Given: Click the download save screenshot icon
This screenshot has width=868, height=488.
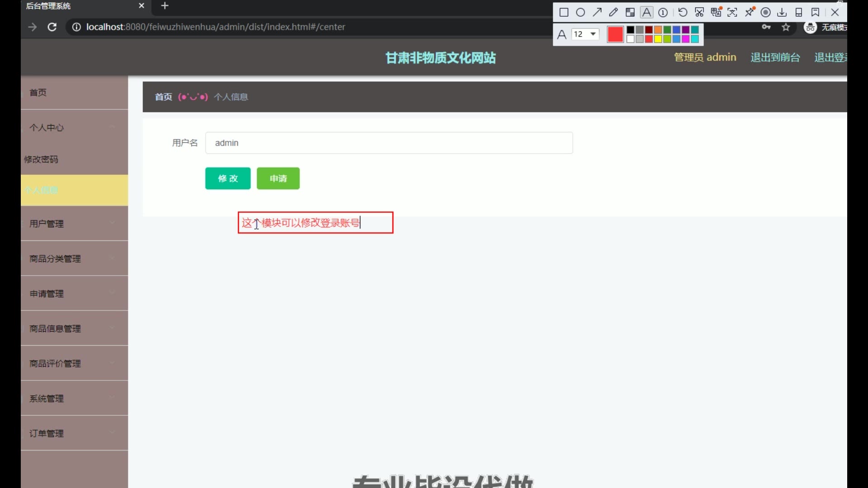Looking at the screenshot, I should tap(782, 12).
